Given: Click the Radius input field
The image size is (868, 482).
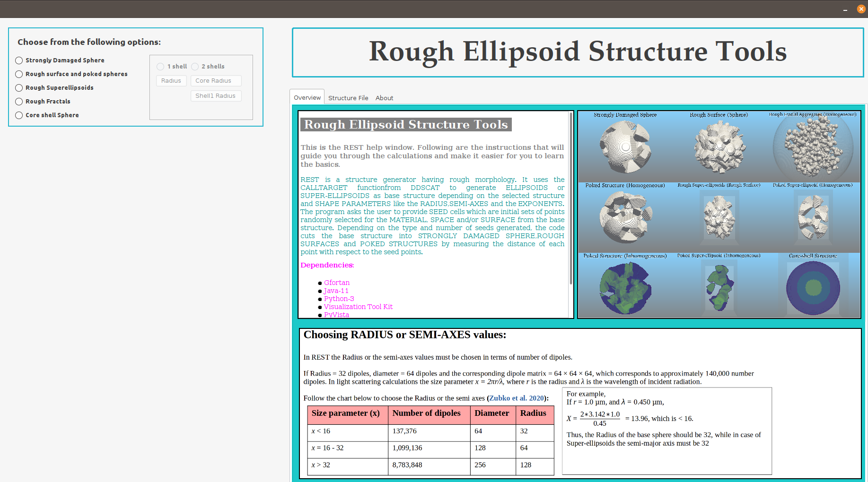Looking at the screenshot, I should click(171, 81).
